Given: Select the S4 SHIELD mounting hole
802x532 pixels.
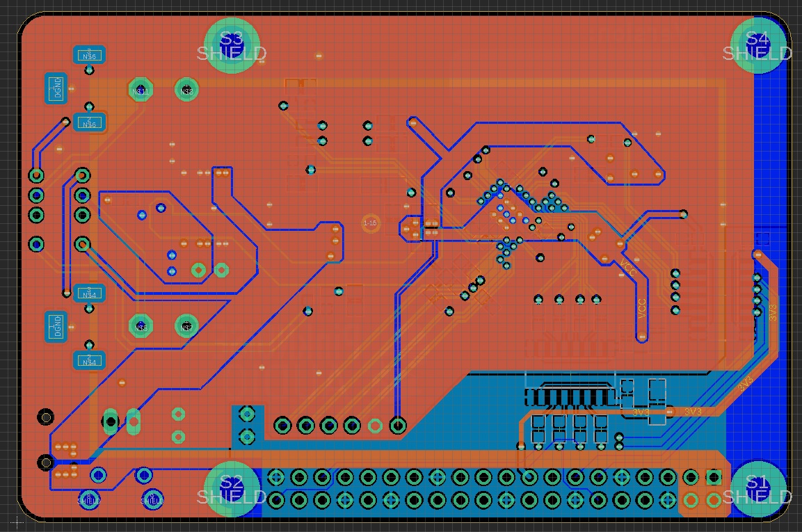Looking at the screenshot, I should tap(757, 45).
